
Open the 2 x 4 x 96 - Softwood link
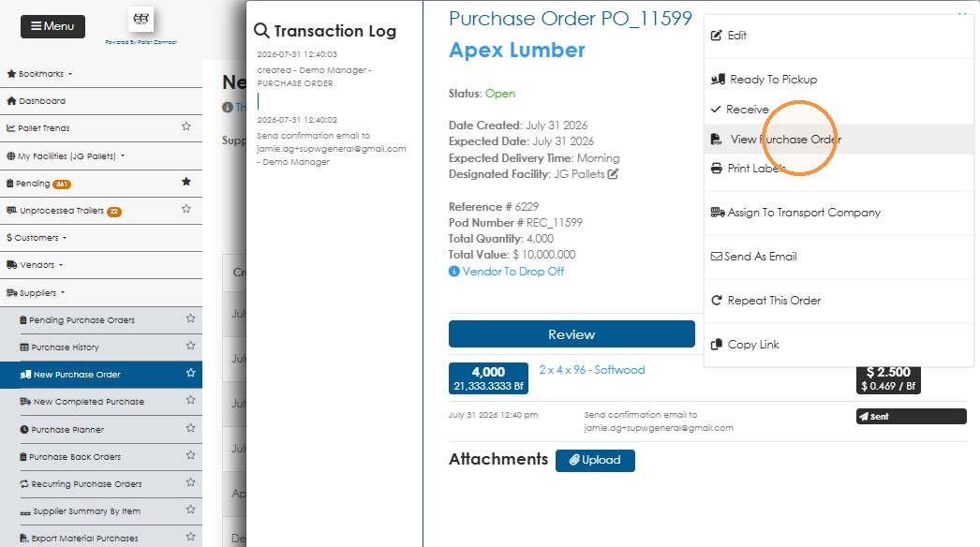pos(592,370)
